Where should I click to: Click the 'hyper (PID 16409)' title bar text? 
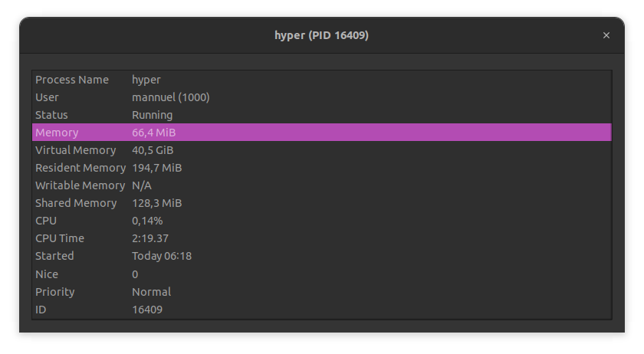tap(321, 35)
